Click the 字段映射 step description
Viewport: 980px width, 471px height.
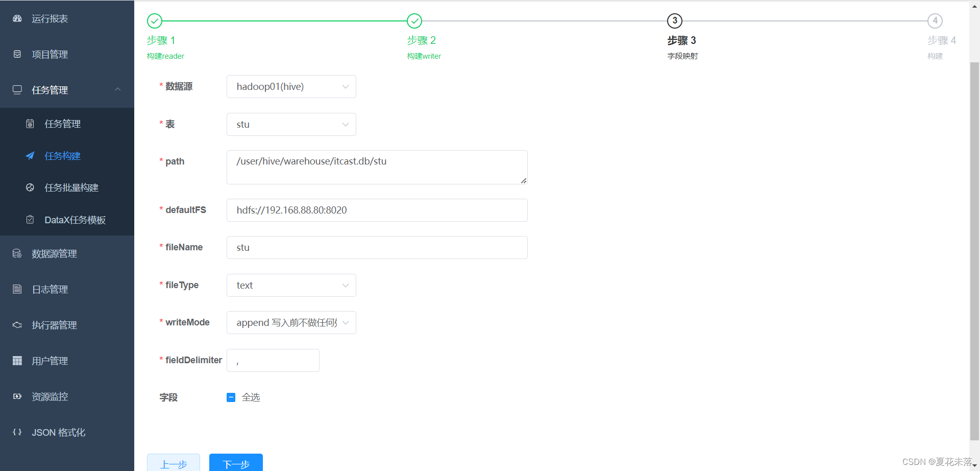[682, 56]
